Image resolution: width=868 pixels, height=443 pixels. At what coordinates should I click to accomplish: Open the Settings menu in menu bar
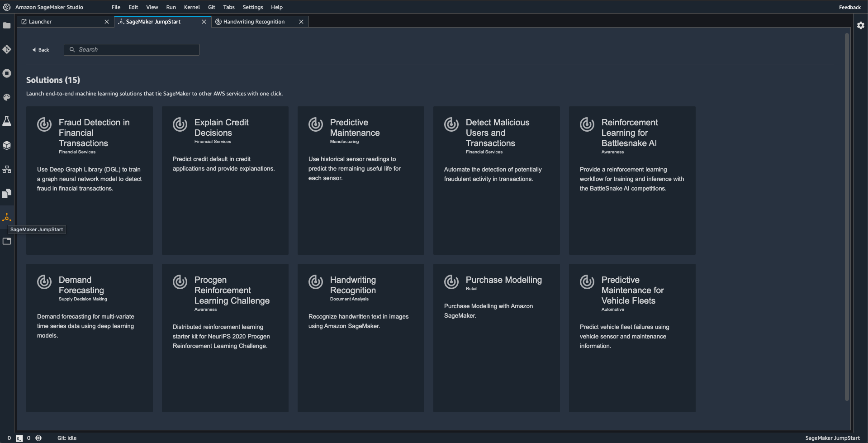coord(252,7)
